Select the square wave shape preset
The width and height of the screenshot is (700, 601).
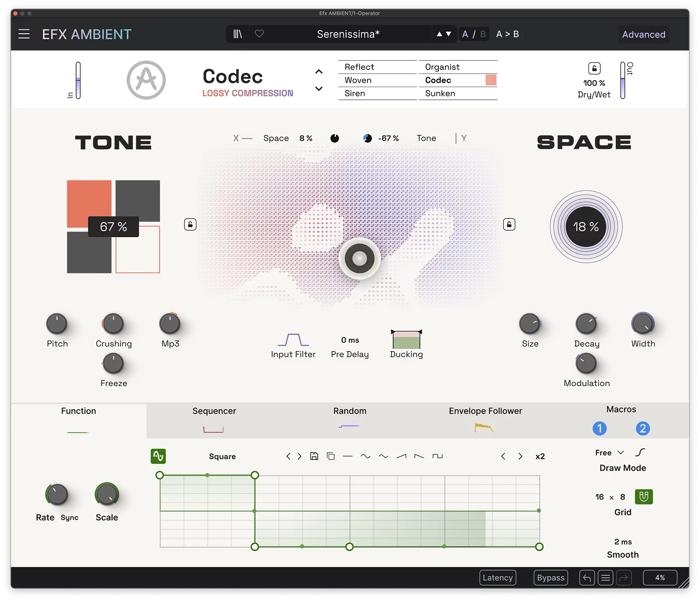pyautogui.click(x=437, y=456)
